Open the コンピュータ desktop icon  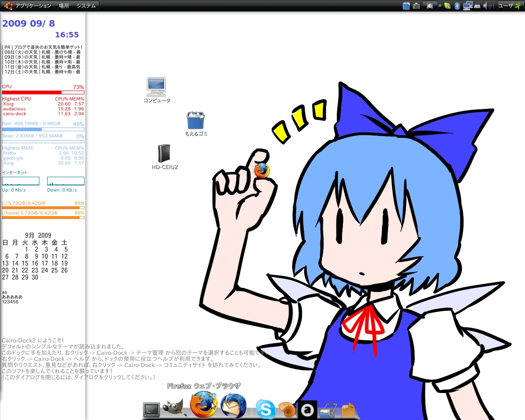click(156, 90)
